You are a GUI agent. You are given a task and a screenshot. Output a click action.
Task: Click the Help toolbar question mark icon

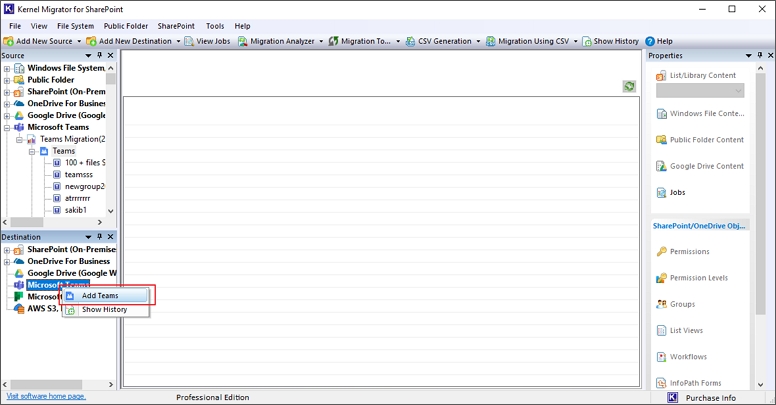tap(650, 41)
